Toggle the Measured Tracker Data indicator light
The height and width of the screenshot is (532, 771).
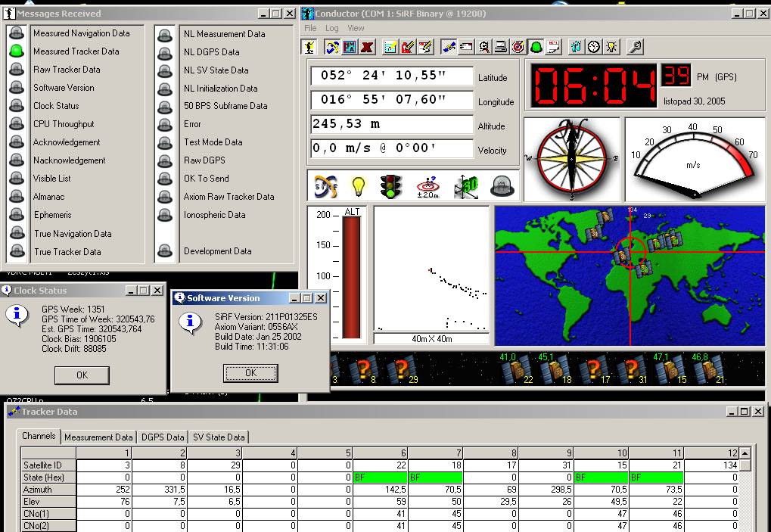click(x=17, y=51)
